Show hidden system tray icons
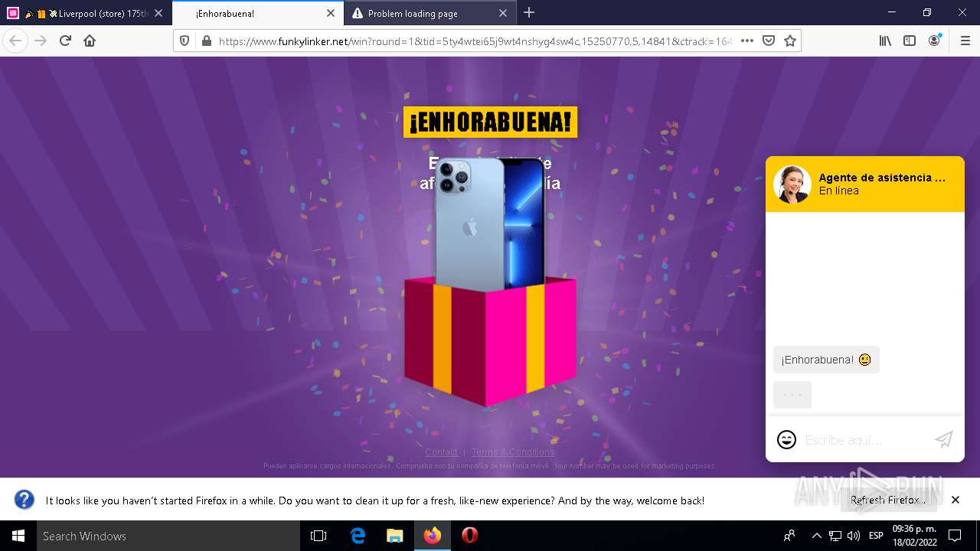The image size is (980, 551). [x=816, y=536]
